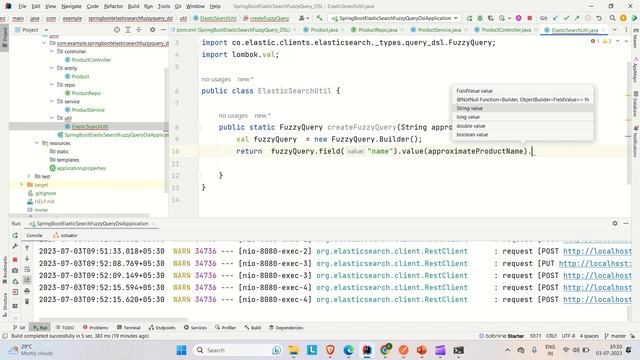Toggle scroll to end in console toolbar

[27, 280]
